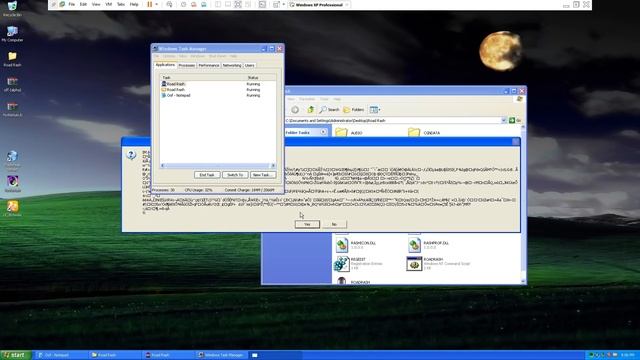Open the Edit menu in VM toolbar
Viewport: 640px width, 360px height.
83,4
